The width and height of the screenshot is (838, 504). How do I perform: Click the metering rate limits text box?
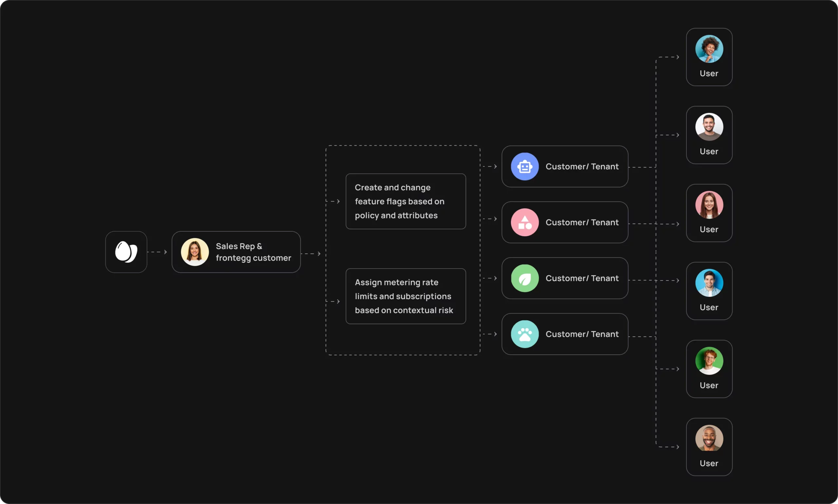[405, 296]
